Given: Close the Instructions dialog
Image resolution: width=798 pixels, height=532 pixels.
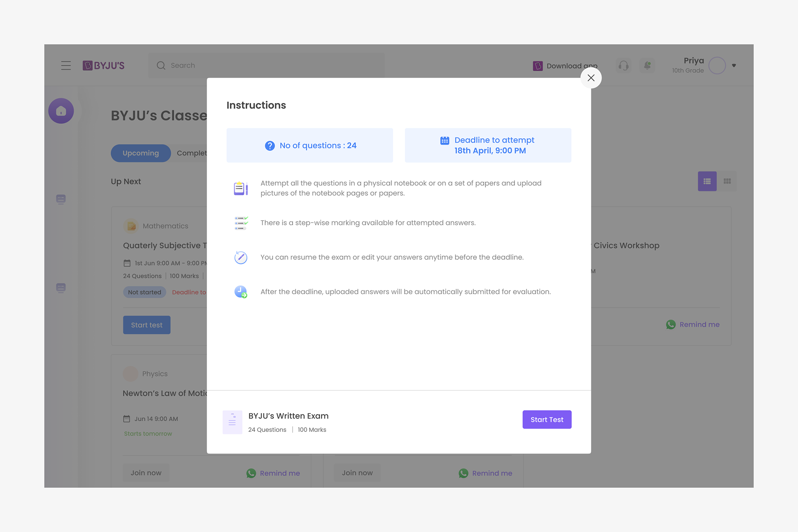Looking at the screenshot, I should (591, 78).
